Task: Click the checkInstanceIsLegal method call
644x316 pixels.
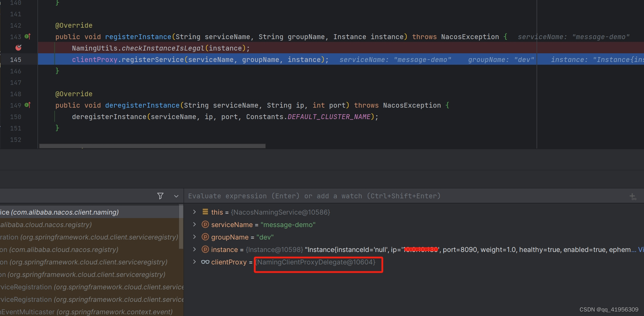Action: [163, 48]
